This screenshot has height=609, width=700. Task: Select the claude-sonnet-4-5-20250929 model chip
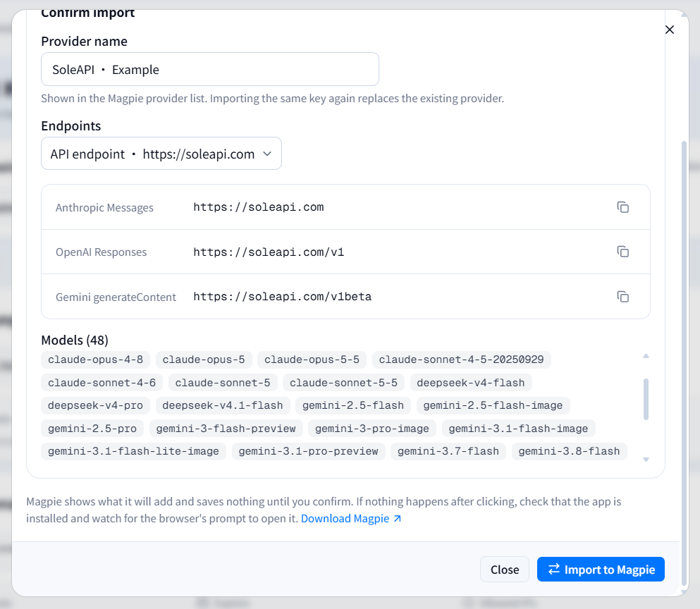pos(461,359)
